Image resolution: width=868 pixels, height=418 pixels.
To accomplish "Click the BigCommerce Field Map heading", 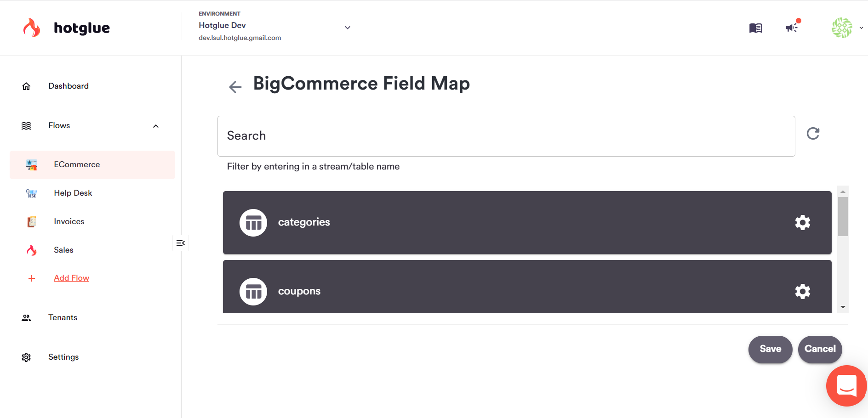I will [x=361, y=84].
